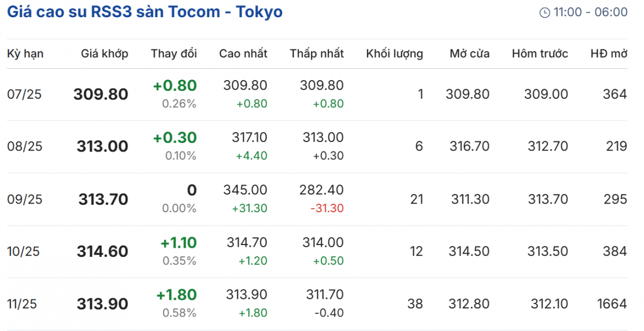Screen dimensions: 644x331
Task: Click the Khối lượng column header
Action: point(394,54)
